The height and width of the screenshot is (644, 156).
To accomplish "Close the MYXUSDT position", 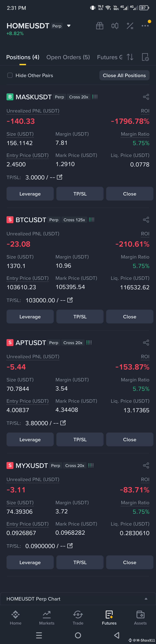I will pyautogui.click(x=130, y=562).
